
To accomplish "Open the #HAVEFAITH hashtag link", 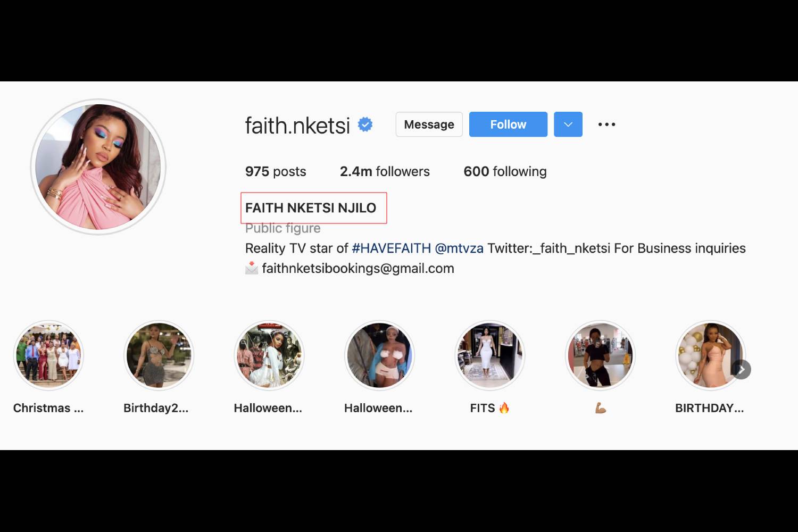I will (391, 248).
